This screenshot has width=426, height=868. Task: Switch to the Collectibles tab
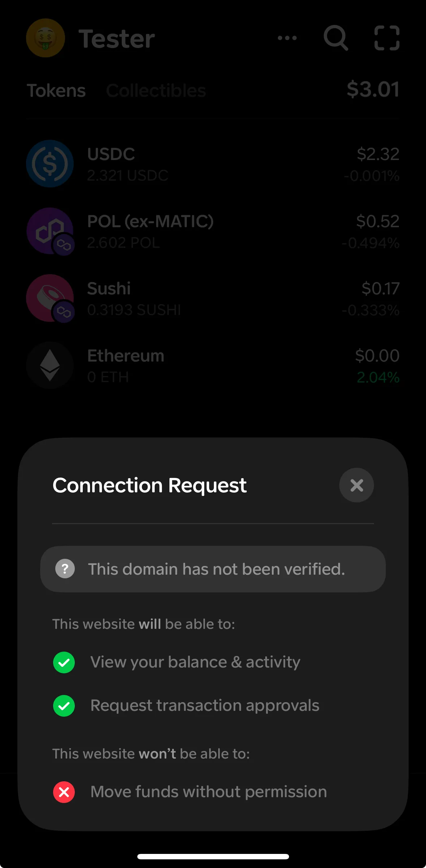(x=156, y=91)
